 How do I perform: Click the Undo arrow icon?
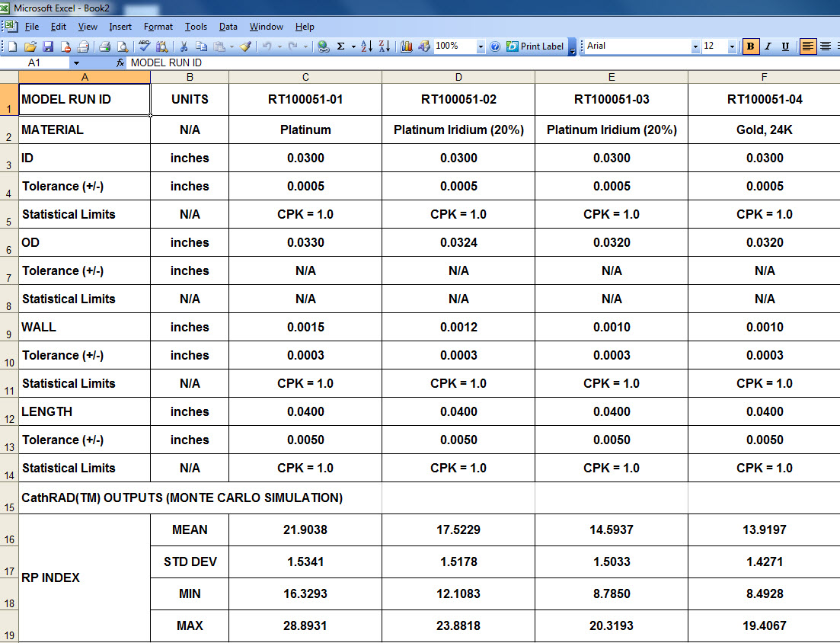coord(267,46)
